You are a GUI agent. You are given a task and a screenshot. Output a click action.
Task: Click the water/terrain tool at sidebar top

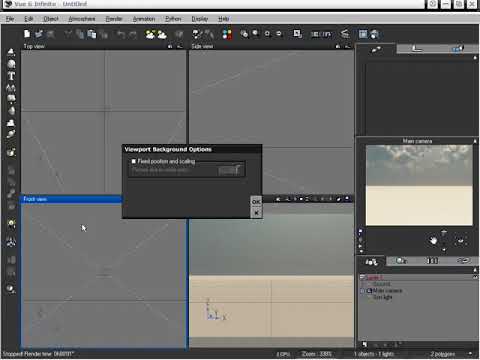click(11, 52)
